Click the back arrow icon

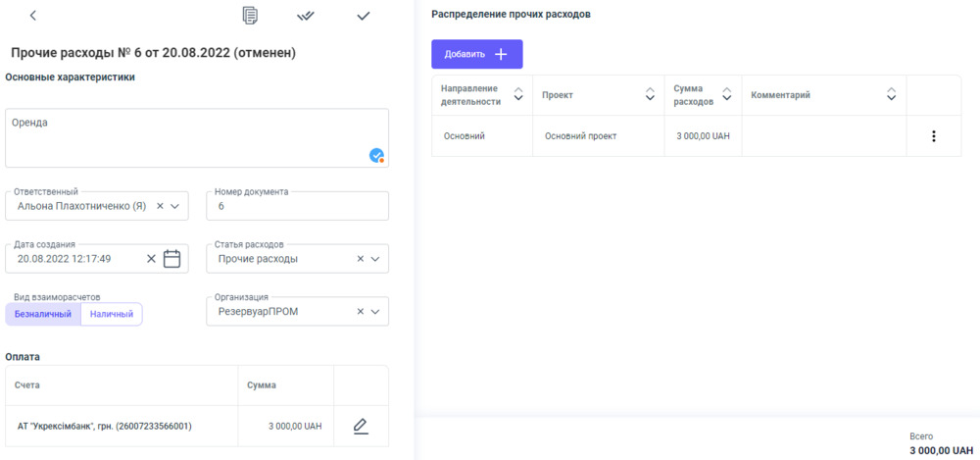[32, 16]
